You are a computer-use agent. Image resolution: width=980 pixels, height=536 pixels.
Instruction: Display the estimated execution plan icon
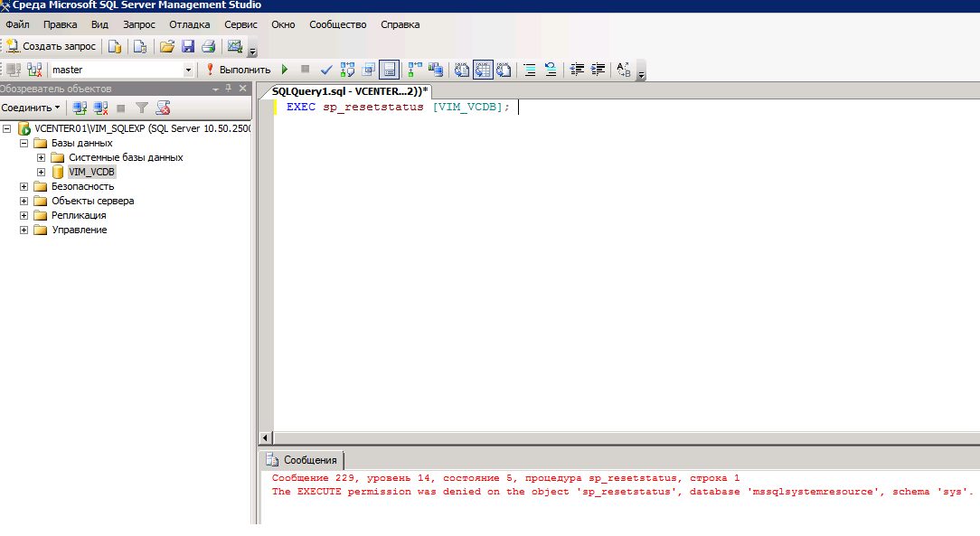coord(347,70)
